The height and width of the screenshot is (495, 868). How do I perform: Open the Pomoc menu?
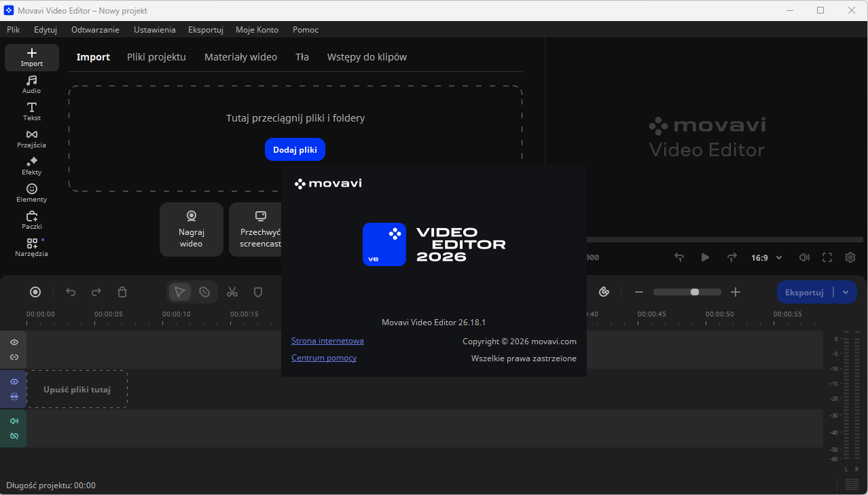point(306,30)
